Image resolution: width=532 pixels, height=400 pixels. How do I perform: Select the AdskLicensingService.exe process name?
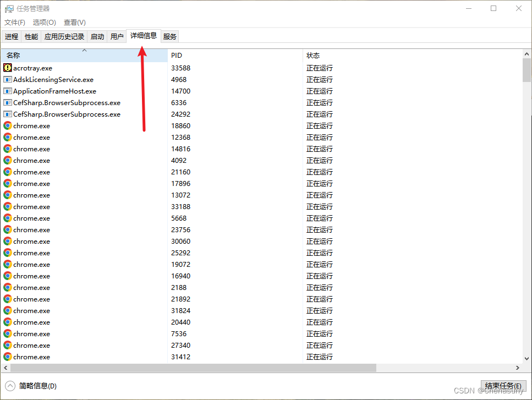pos(53,79)
